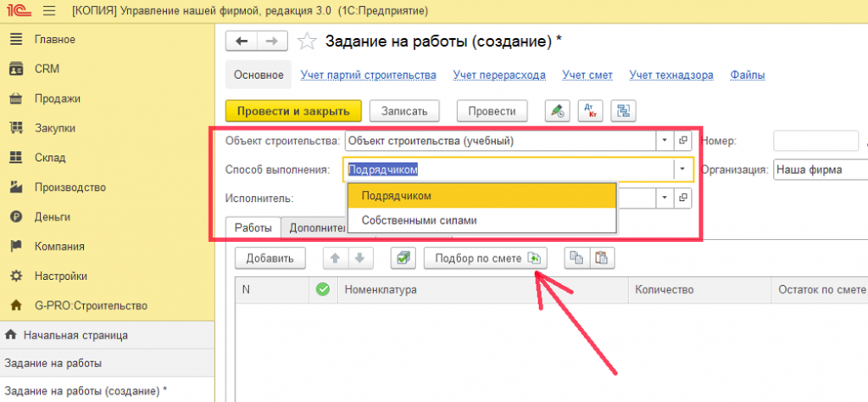Open the Учет технадзора link
Screen dimensions: 868x402
pos(670,75)
